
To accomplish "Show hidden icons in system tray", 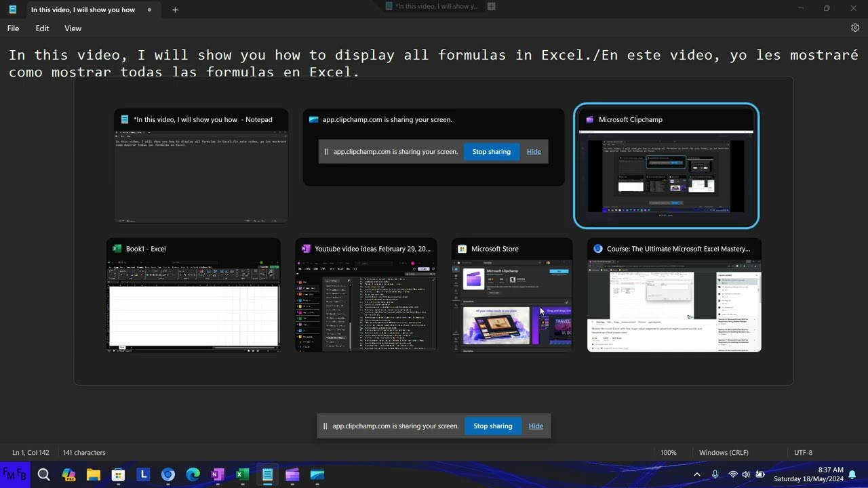I will 696,474.
